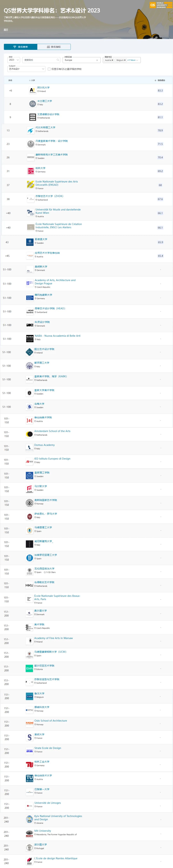Remove the Austria country tag
The width and height of the screenshot is (173, 868).
pos(112,60)
